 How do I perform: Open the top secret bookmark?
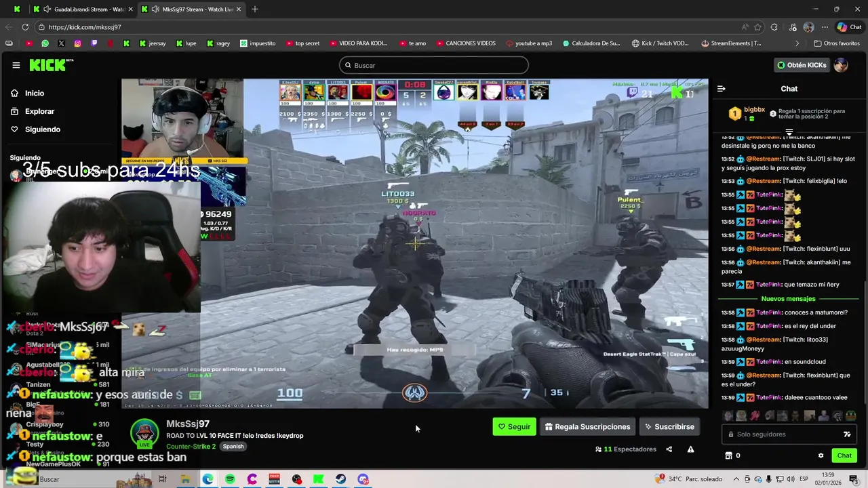tap(302, 43)
